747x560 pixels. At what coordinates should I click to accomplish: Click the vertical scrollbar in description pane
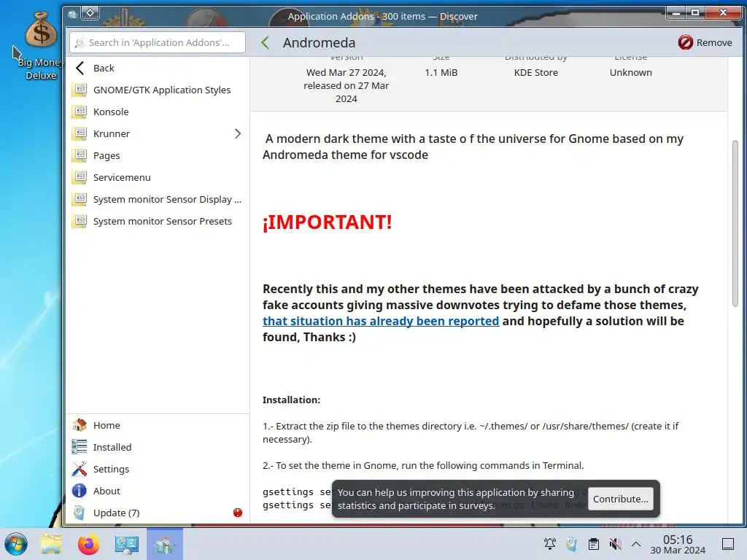click(735, 224)
